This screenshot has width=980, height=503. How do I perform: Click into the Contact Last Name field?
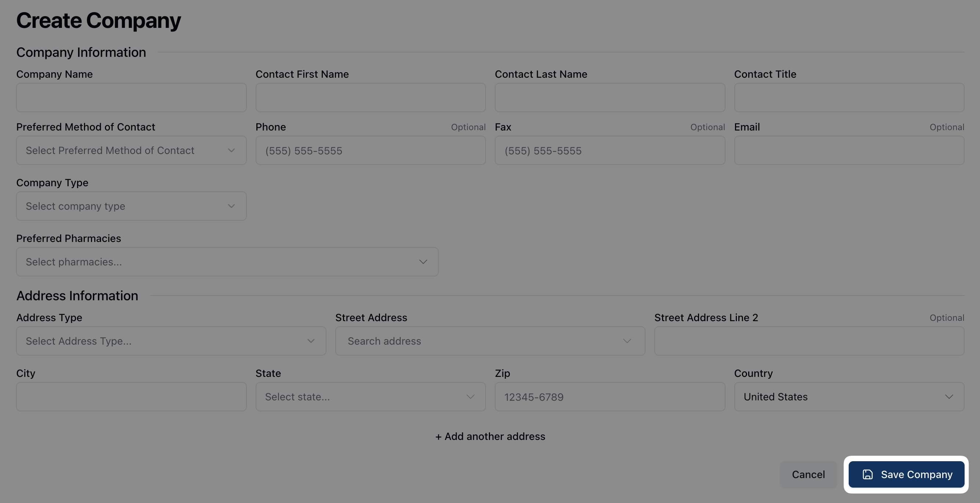610,98
